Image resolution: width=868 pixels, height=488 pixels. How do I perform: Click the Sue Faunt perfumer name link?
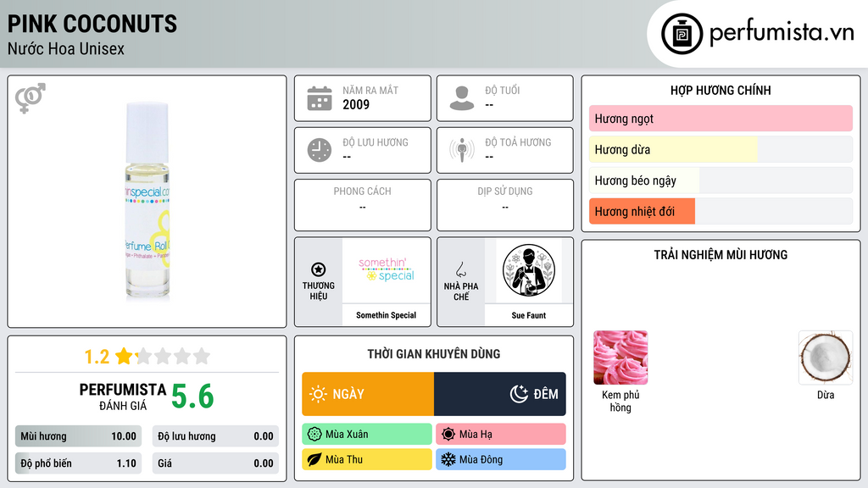(x=529, y=315)
